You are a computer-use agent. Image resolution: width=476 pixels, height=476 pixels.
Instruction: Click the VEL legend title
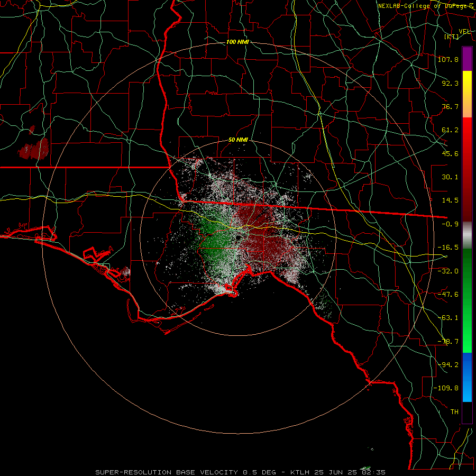coord(464,32)
